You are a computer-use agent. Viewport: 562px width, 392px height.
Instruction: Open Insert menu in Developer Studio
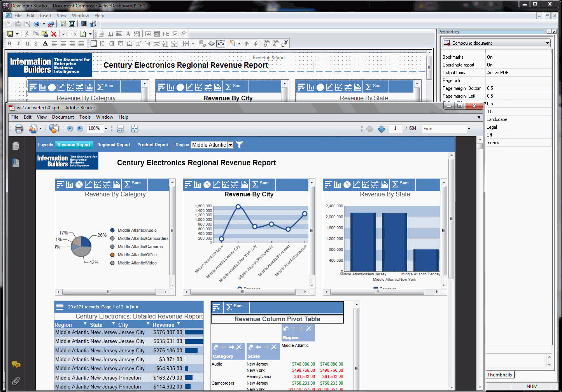pyautogui.click(x=46, y=16)
